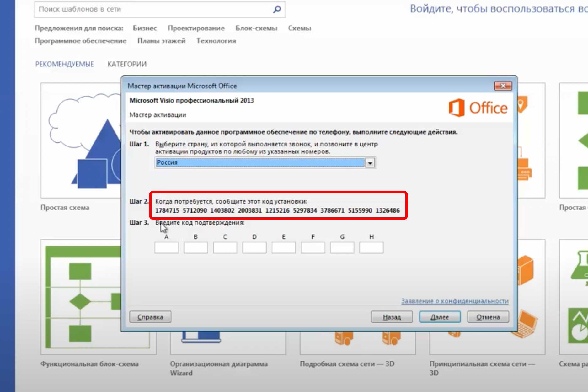Click the Назад button

click(x=392, y=317)
